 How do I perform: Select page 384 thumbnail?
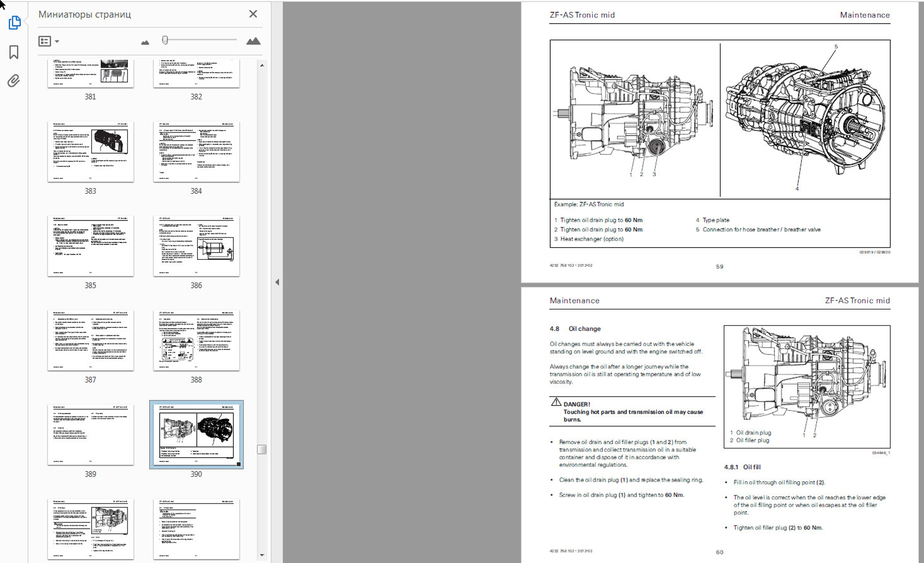(x=196, y=152)
